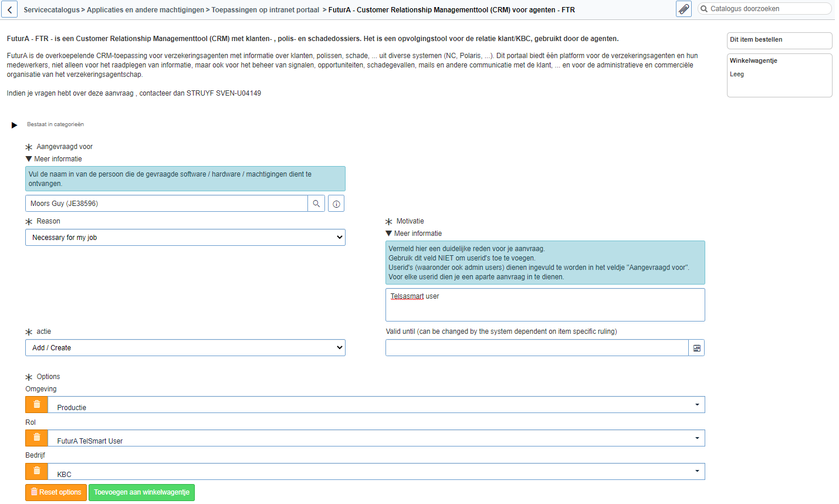Remove the Productie option via trash icon
The width and height of the screenshot is (839, 504).
(36, 405)
